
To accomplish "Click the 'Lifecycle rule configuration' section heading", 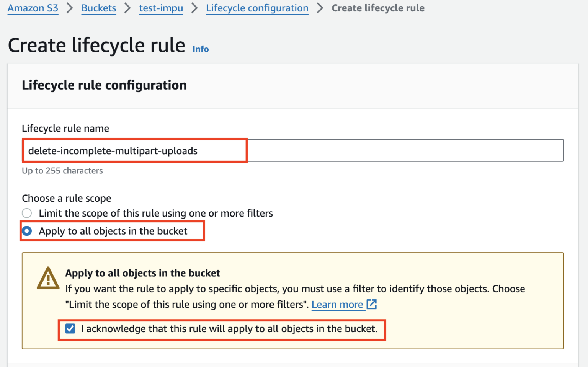I will [104, 85].
